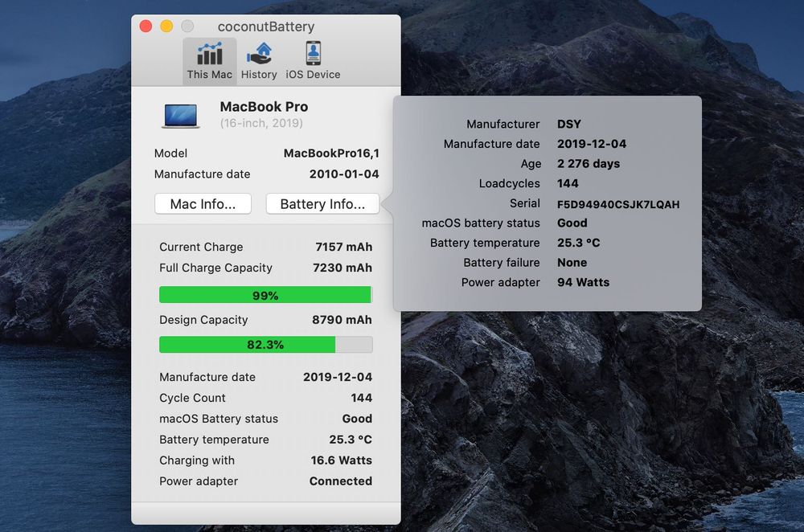Select the DSY manufacturer value in popover
The image size is (804, 532).
coord(569,124)
